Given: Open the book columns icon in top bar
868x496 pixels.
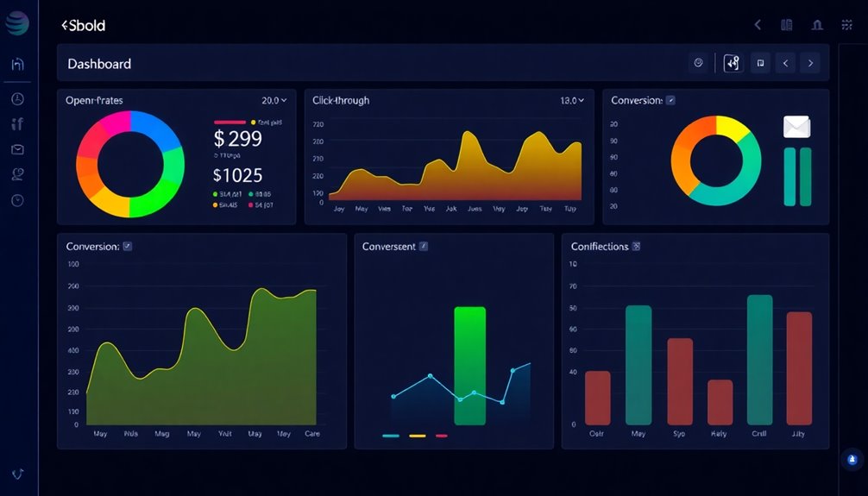Looking at the screenshot, I should click(787, 25).
